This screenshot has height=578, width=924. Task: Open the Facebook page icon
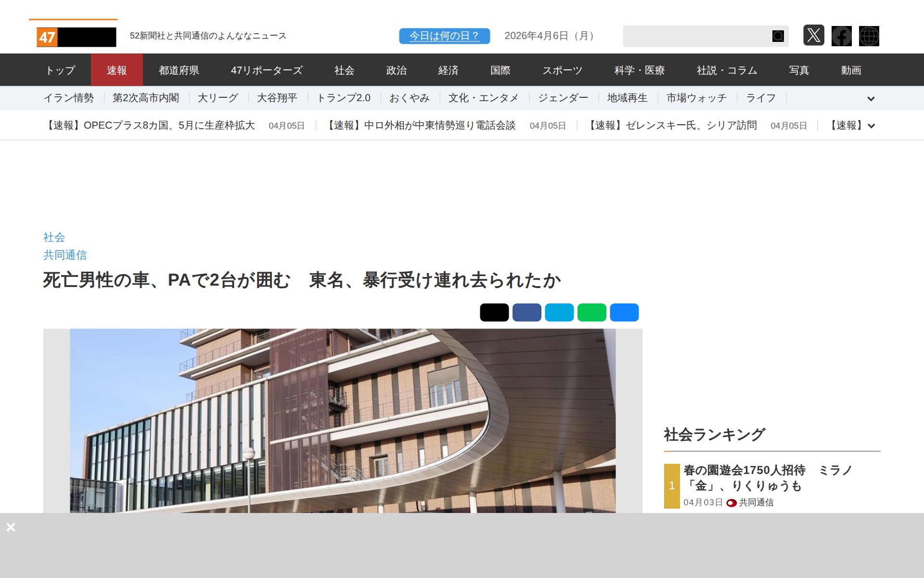(842, 36)
